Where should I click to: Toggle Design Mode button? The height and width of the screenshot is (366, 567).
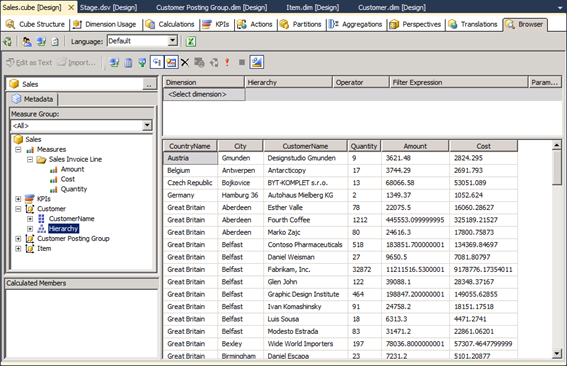(x=257, y=62)
